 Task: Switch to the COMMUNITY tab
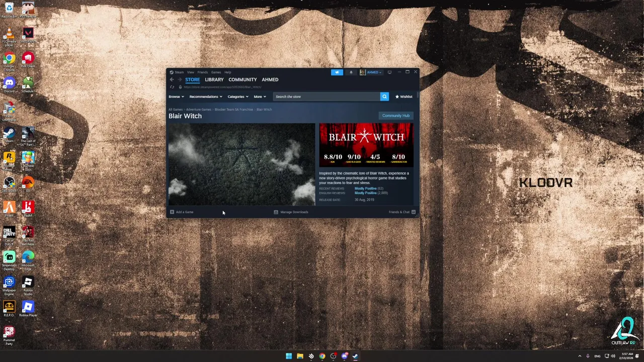[243, 79]
